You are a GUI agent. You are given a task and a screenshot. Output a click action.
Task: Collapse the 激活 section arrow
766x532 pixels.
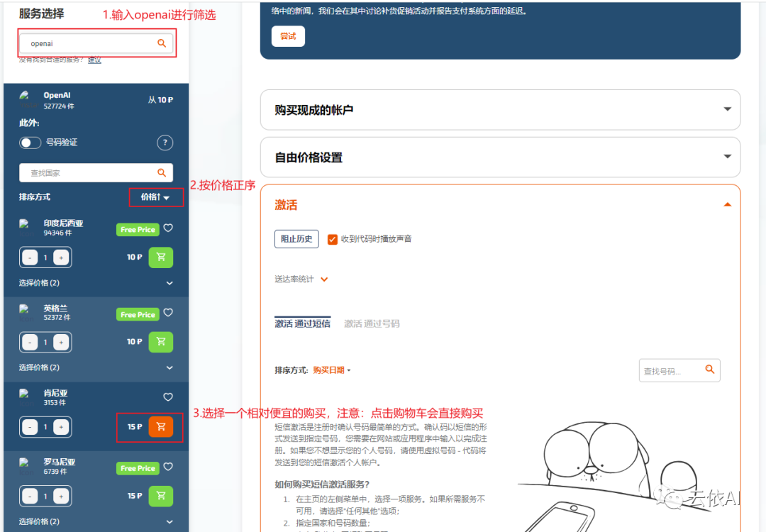coord(728,205)
